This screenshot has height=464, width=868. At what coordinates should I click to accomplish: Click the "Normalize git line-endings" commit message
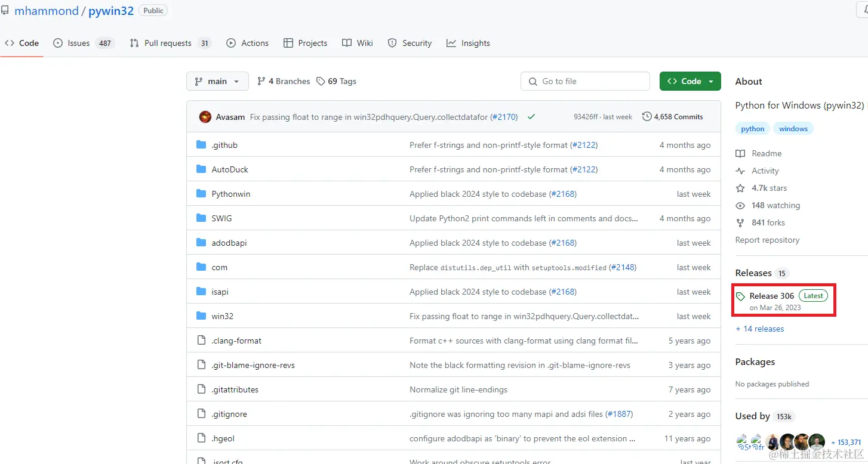458,389
